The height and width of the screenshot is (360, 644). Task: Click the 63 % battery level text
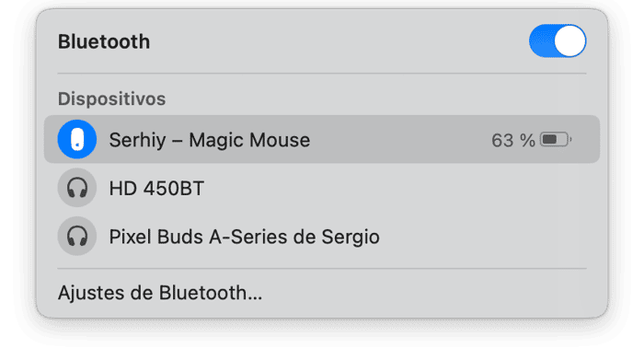pyautogui.click(x=513, y=140)
